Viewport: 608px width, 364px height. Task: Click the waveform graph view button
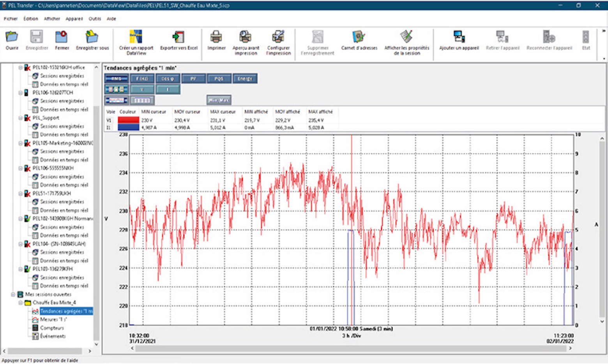pos(117,100)
